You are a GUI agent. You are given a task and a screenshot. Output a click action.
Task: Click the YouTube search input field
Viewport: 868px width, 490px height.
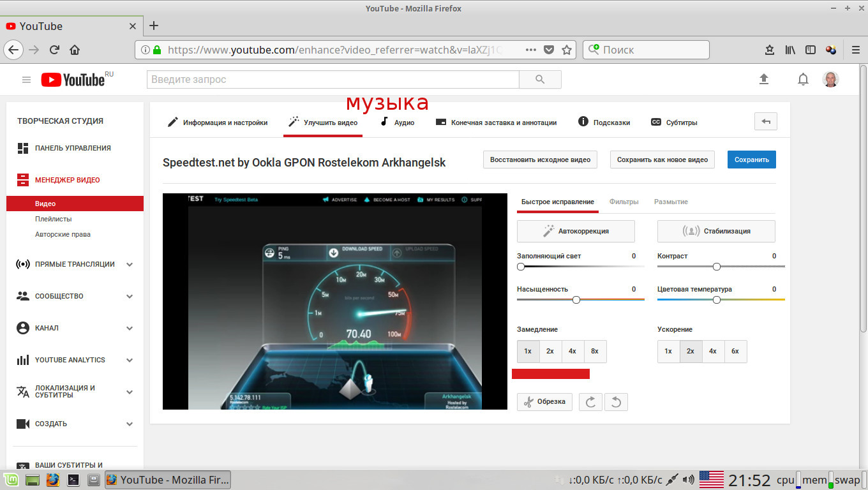click(x=333, y=80)
